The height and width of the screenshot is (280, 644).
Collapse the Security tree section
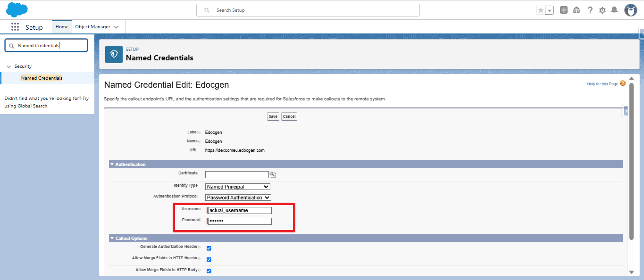tap(9, 66)
